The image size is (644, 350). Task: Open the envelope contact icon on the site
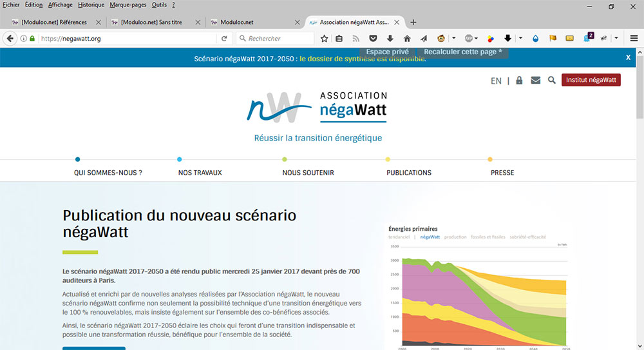click(x=536, y=80)
